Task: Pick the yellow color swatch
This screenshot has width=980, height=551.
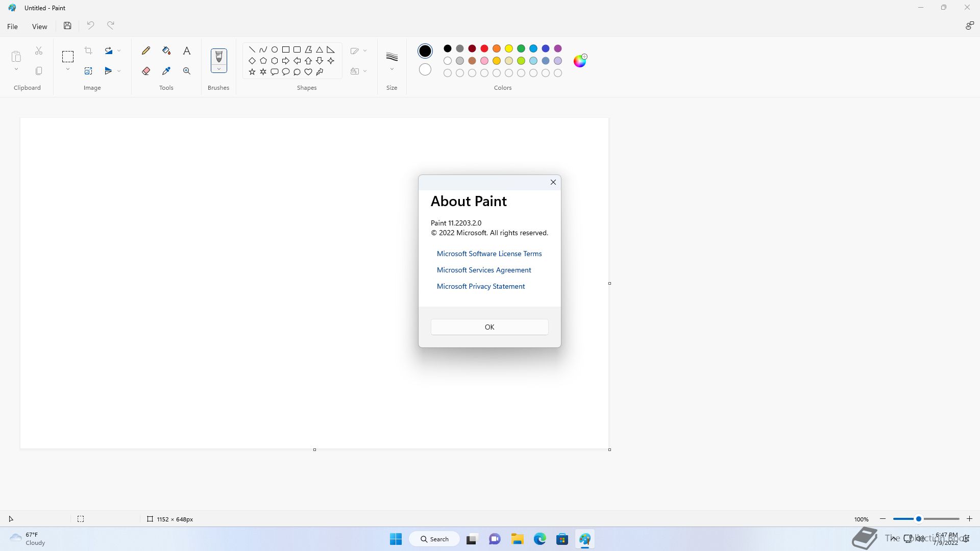Action: coord(509,48)
